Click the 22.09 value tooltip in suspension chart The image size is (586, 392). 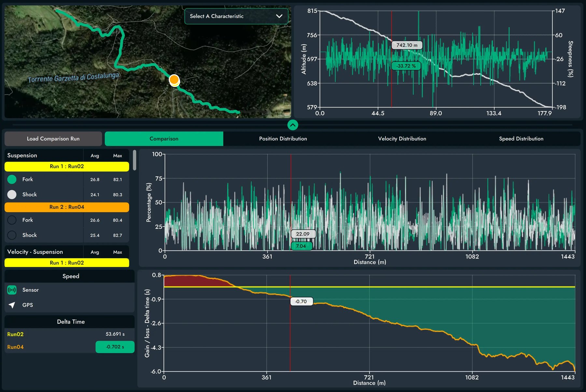point(303,234)
